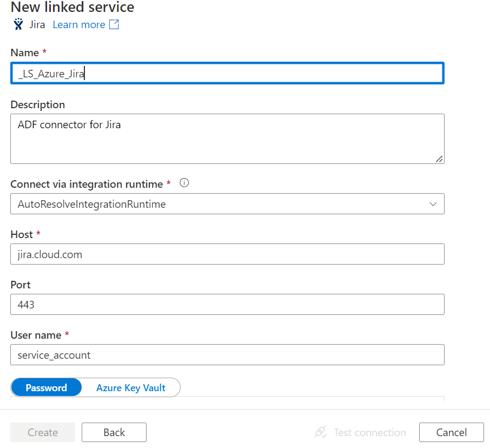Click the Port field showing 443
This screenshot has width=490, height=448.
click(x=227, y=304)
